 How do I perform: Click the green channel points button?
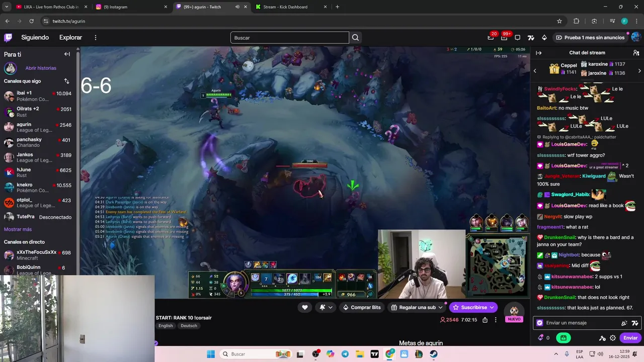pos(563,338)
